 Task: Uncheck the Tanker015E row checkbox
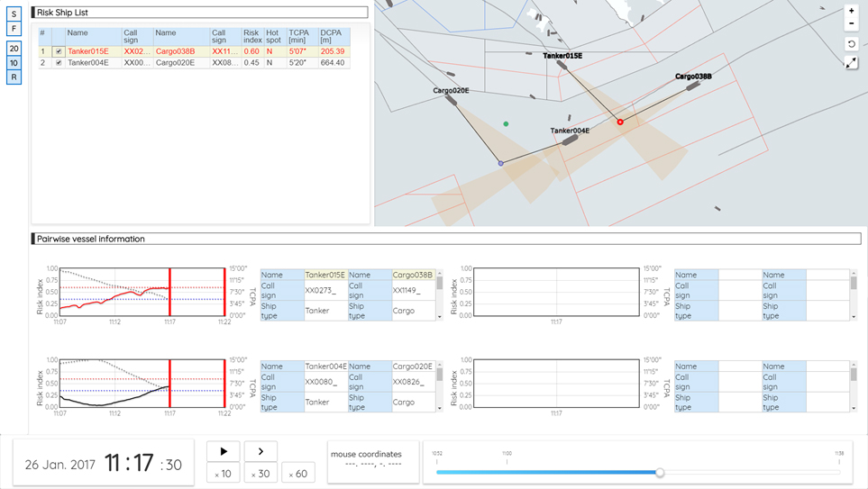click(x=59, y=51)
